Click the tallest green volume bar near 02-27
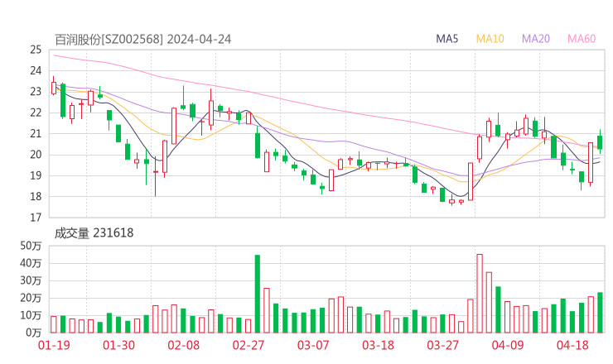Viewport: 613px width, 364px height. pos(258,294)
